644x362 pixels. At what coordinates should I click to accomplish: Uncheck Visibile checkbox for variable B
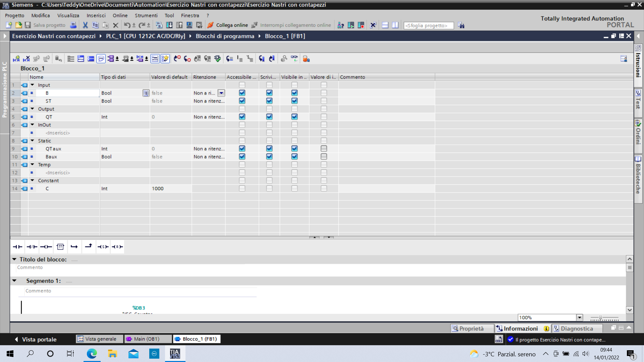294,93
